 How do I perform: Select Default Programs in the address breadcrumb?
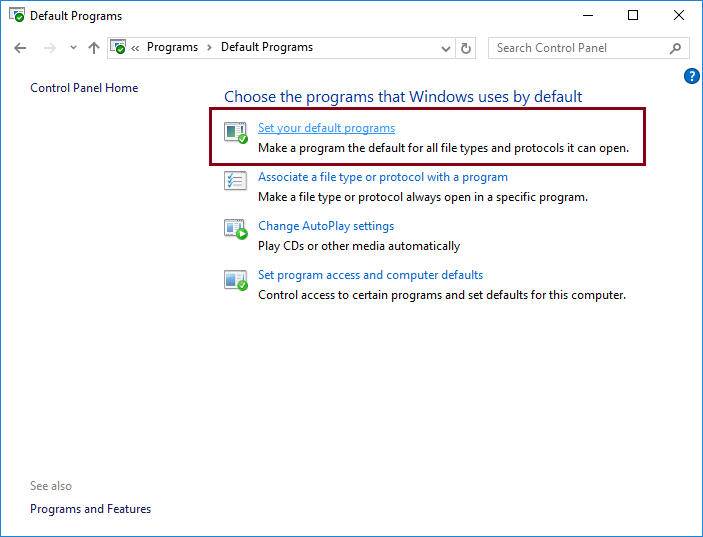pos(267,48)
